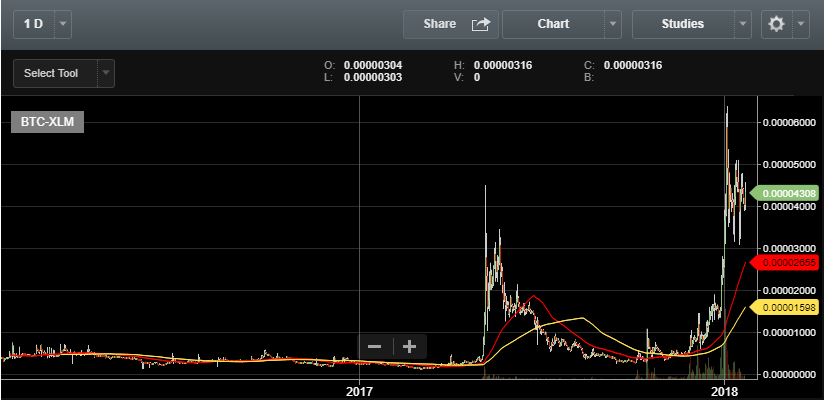Click the open value 0.00000304
The image size is (833, 409).
[x=373, y=65]
